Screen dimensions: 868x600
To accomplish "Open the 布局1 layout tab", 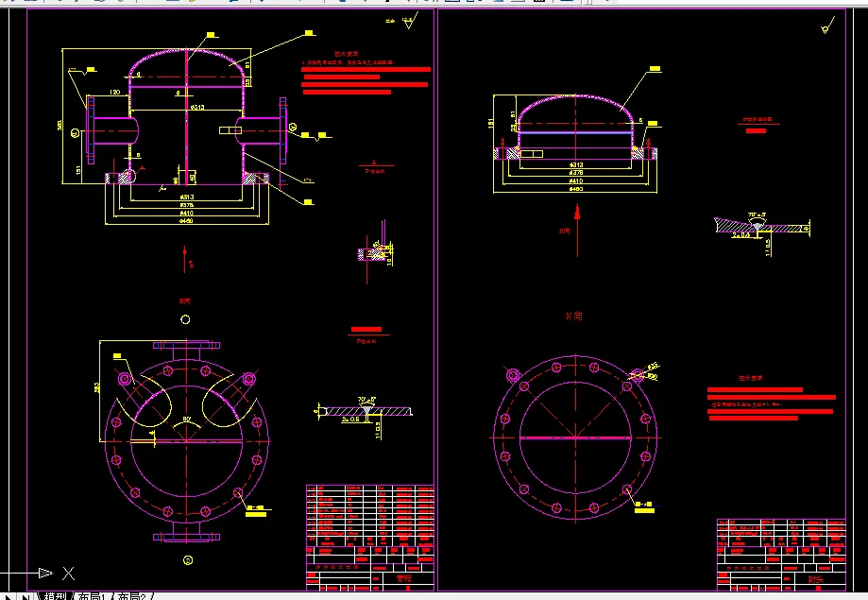I will (x=92, y=596).
